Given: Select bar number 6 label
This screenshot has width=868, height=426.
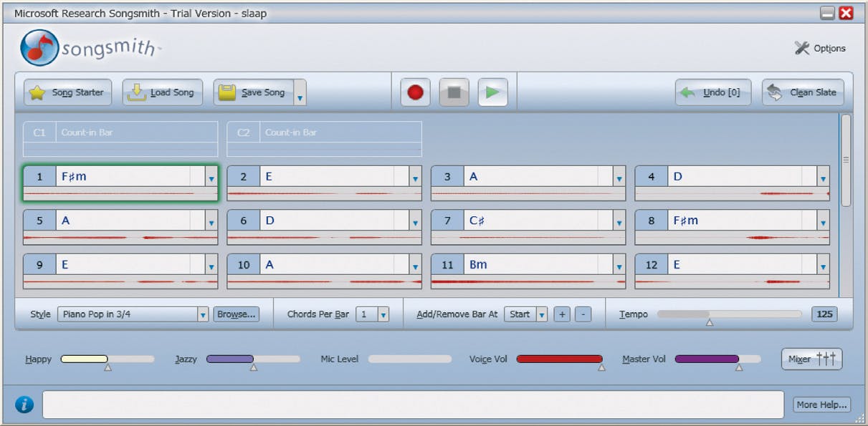Looking at the screenshot, I should tap(244, 221).
